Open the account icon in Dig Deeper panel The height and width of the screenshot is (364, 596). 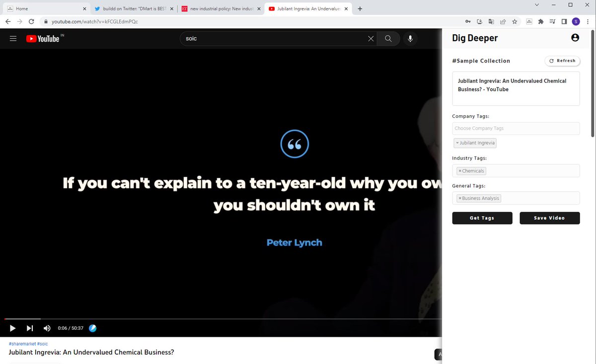point(575,37)
